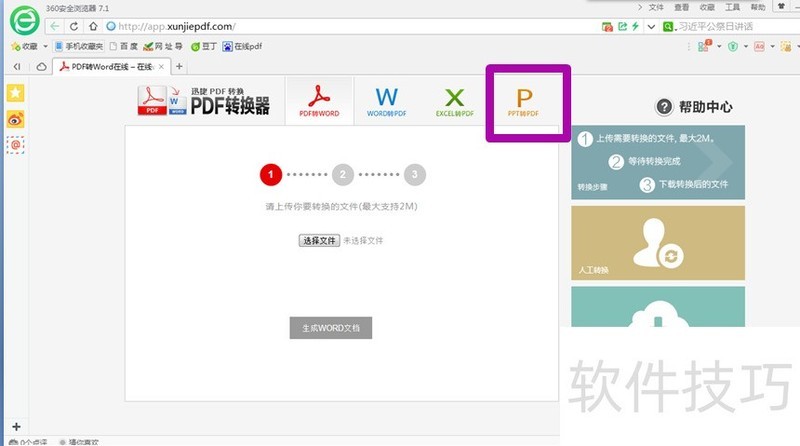This screenshot has height=446, width=800.
Task: Click the popup blocker icon in address bar
Action: pos(607,27)
